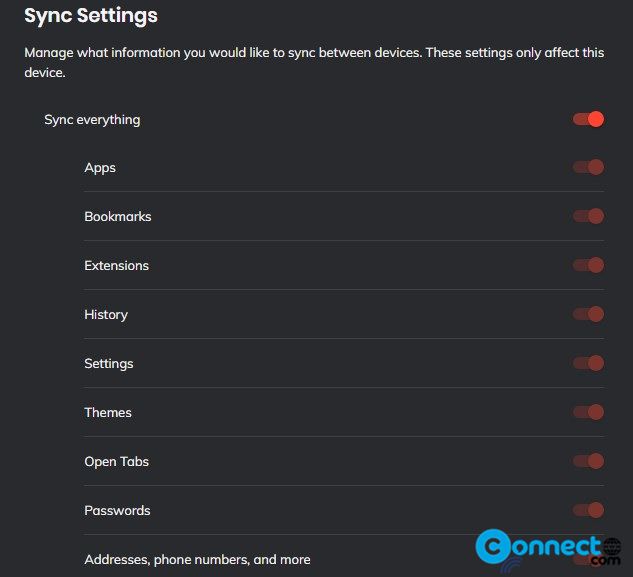The height and width of the screenshot is (577, 633).
Task: Click the Sync Settings heading
Action: tap(91, 16)
